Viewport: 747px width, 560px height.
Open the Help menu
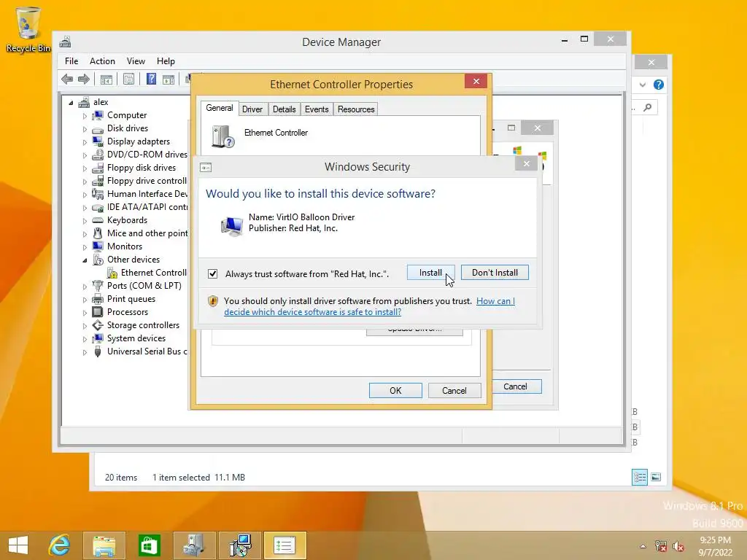[166, 61]
